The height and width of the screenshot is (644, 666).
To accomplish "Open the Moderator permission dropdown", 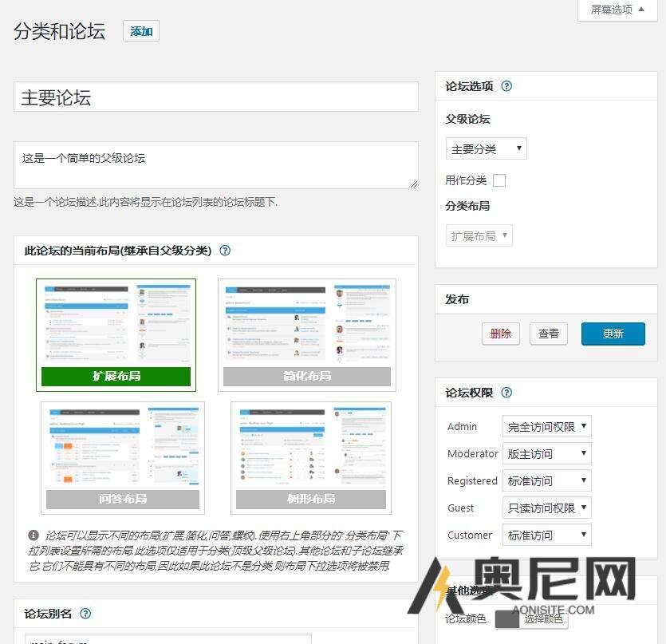I will [546, 453].
